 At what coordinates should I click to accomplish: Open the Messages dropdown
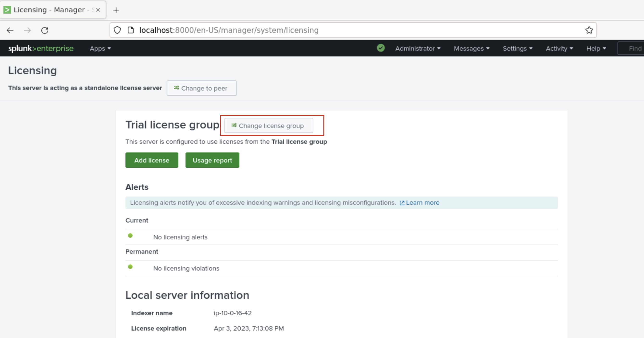click(471, 48)
